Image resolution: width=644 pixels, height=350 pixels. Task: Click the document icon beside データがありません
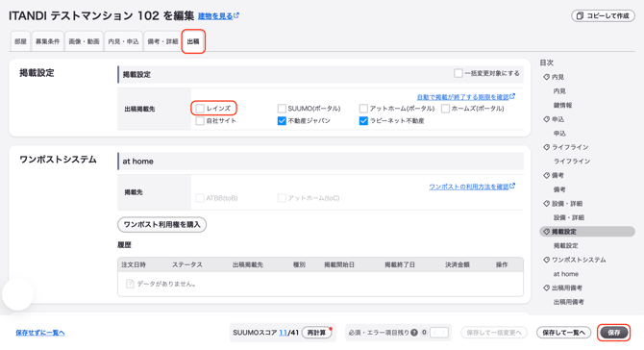click(x=130, y=284)
